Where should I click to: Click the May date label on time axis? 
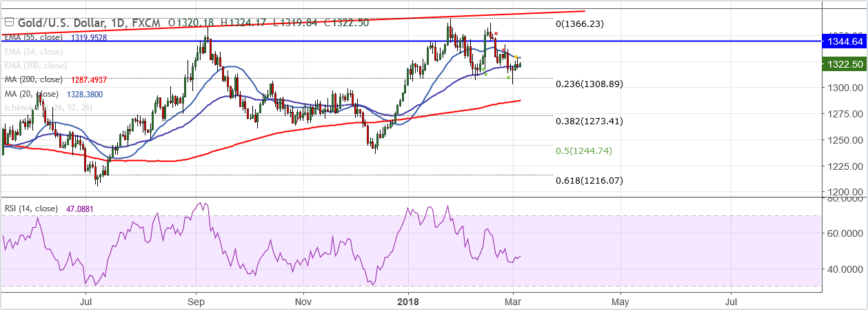tap(620, 302)
